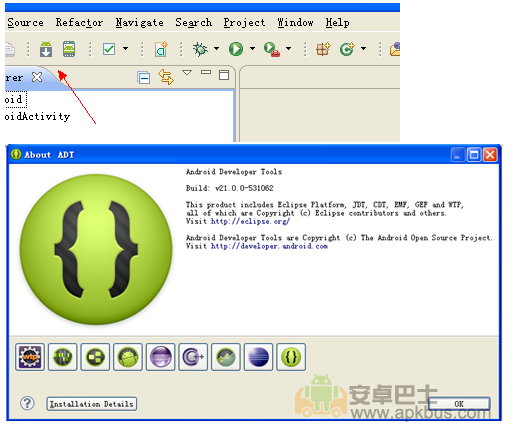Close the Package Explorer view tab
514x437 pixels.
[x=37, y=77]
